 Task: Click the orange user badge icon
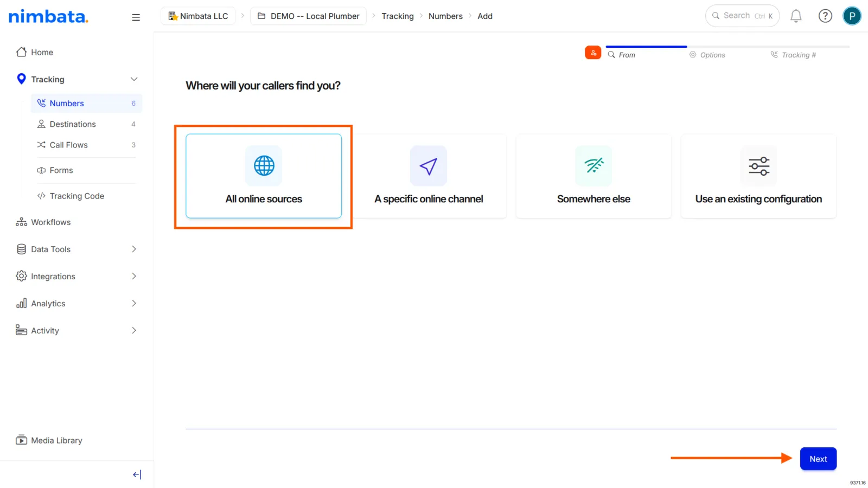593,53
